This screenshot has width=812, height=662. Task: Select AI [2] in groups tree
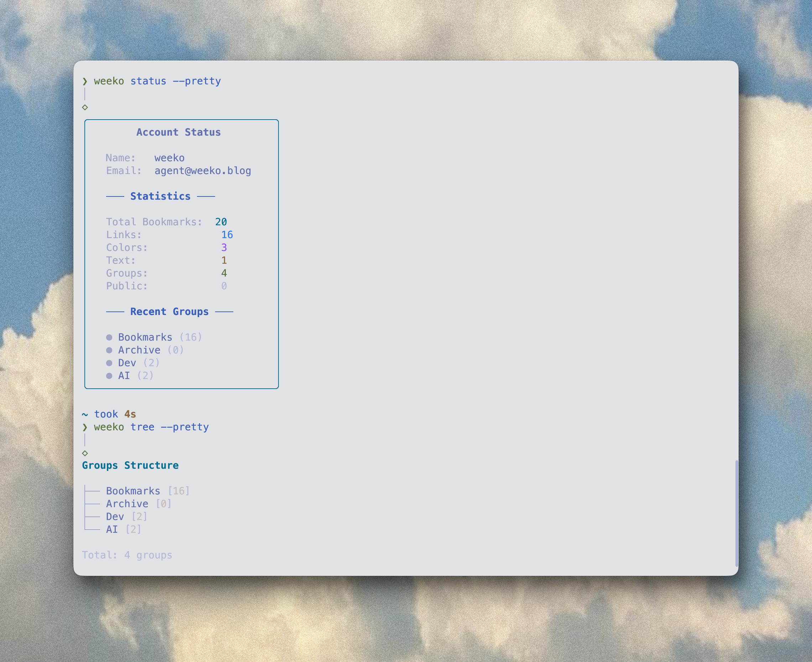click(123, 530)
